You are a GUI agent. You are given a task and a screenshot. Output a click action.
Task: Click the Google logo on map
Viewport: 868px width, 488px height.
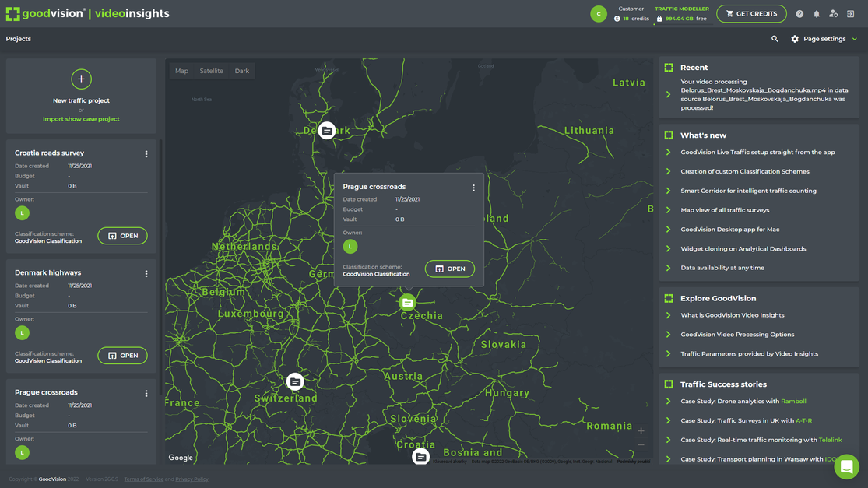(x=181, y=458)
